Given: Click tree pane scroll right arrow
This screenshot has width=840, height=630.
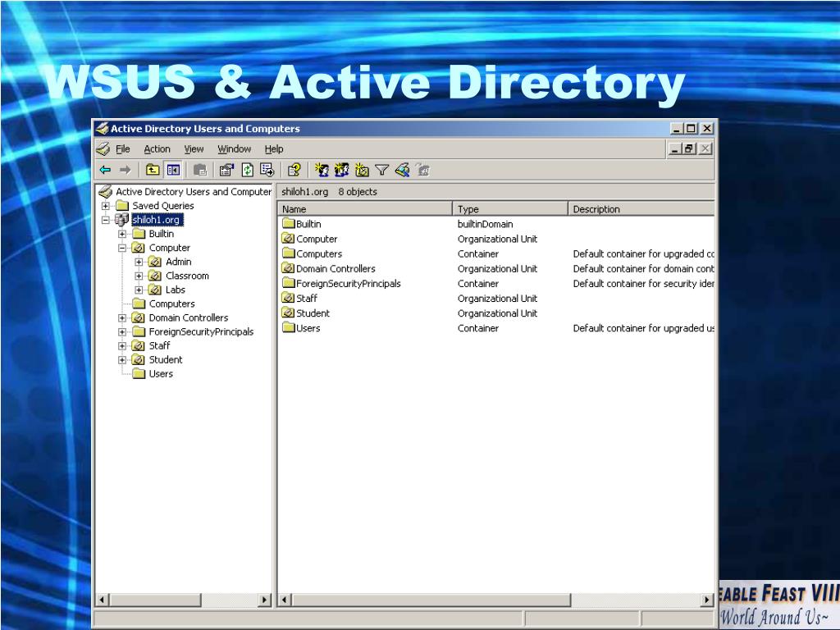Looking at the screenshot, I should coord(264,600).
